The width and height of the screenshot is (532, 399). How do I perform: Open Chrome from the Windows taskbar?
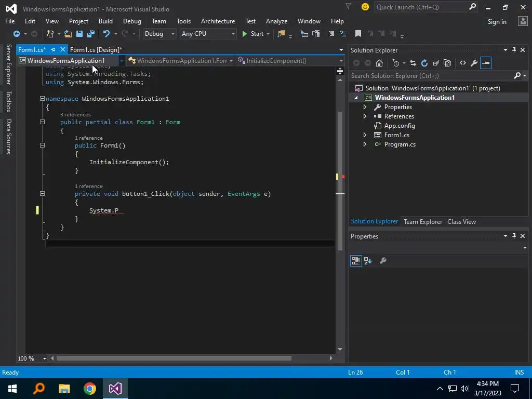click(x=89, y=389)
